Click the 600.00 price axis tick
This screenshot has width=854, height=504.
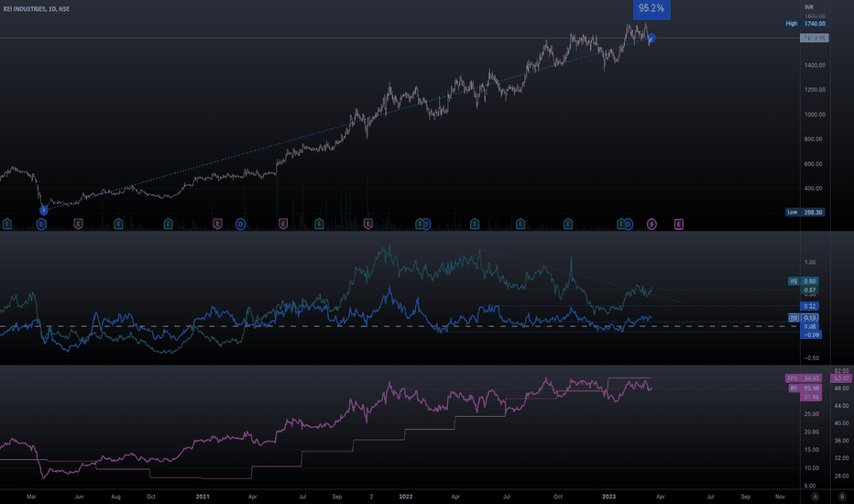point(813,163)
